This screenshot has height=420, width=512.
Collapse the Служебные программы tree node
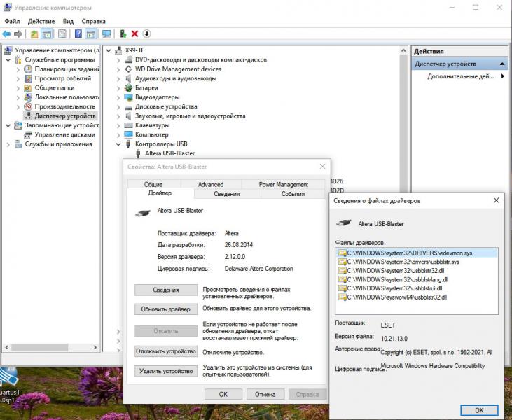[x=8, y=60]
